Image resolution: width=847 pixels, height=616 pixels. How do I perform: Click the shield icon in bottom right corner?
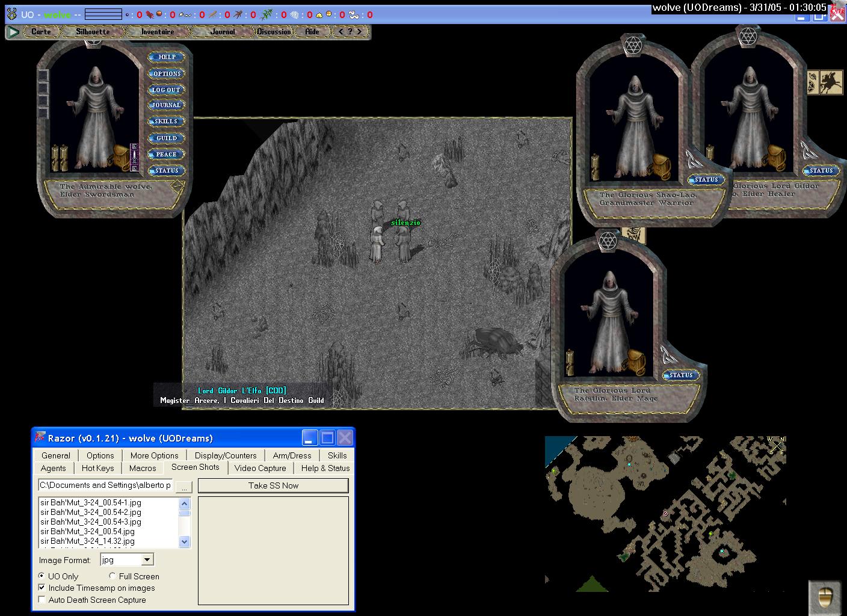824,597
